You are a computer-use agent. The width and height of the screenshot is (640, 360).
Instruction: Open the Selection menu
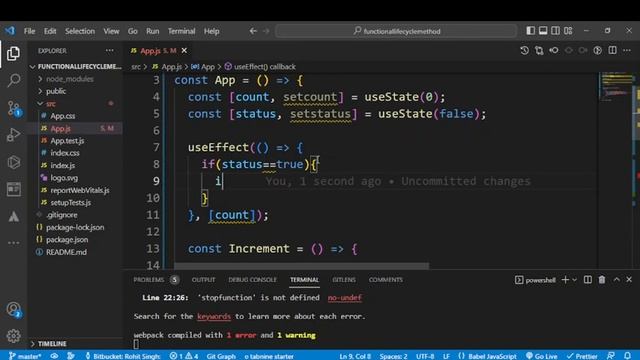80,31
